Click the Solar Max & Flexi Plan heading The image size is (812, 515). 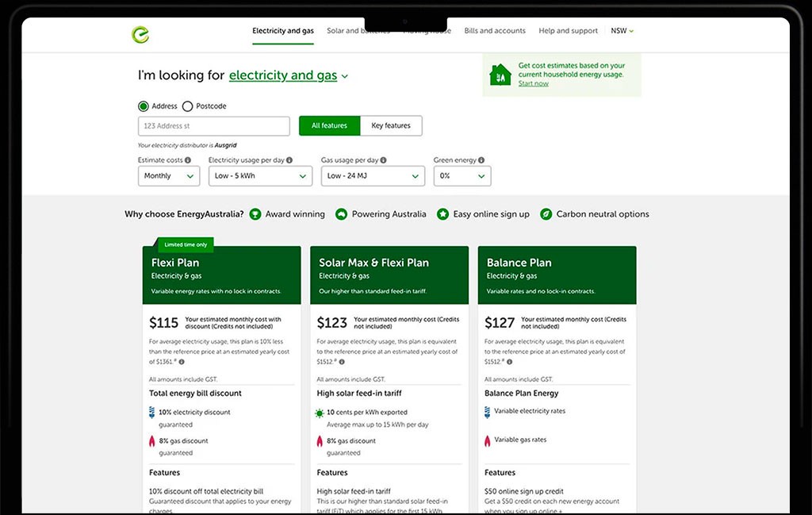[x=374, y=263]
